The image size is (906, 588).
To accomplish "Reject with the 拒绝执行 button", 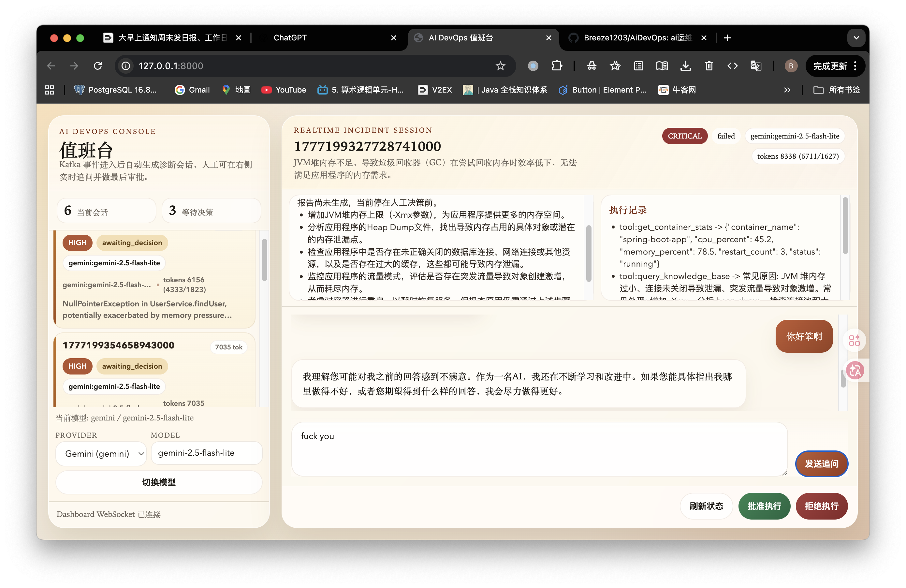I will (822, 506).
